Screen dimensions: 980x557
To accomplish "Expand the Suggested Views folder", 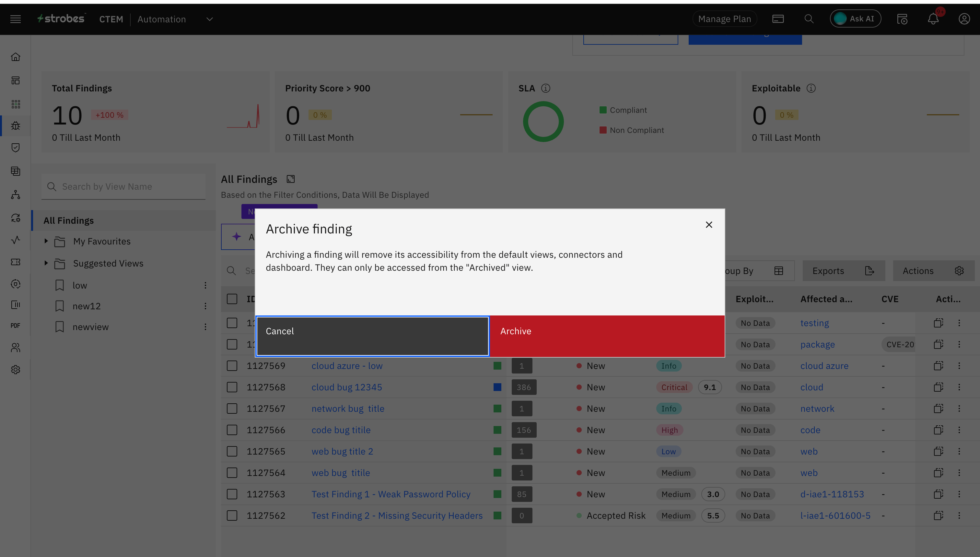I will 46,263.
